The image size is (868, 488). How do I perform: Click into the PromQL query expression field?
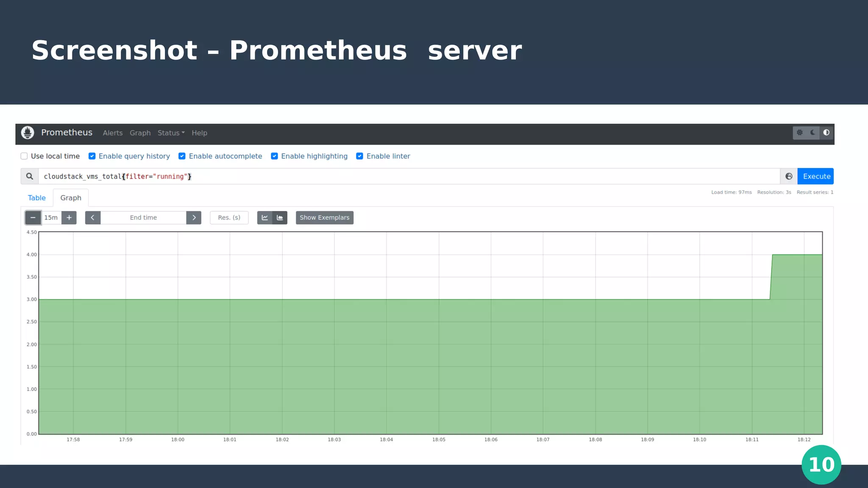point(409,176)
